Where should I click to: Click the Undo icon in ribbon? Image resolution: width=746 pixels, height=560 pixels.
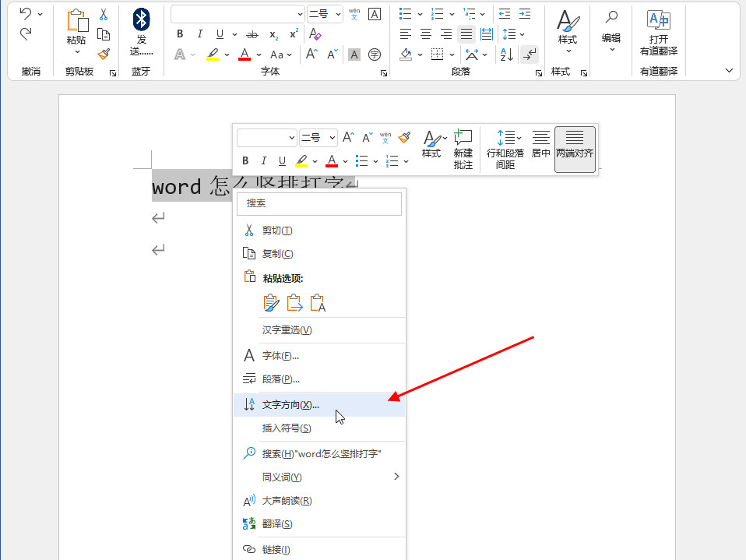pos(26,14)
